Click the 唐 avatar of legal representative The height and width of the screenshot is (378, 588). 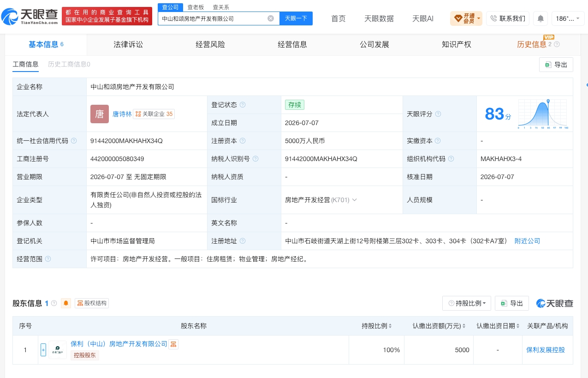click(x=100, y=114)
